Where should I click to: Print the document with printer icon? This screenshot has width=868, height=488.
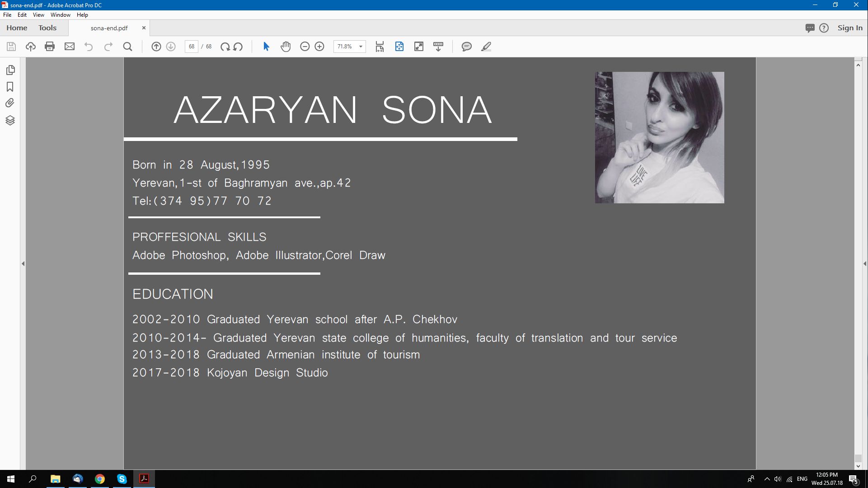50,47
